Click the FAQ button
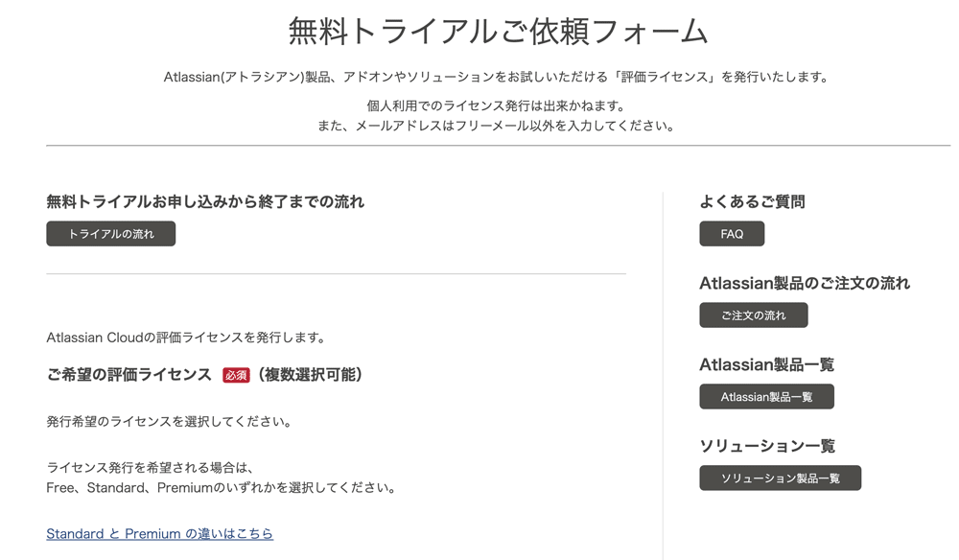Screen dimensions: 959x560 pos(732,234)
